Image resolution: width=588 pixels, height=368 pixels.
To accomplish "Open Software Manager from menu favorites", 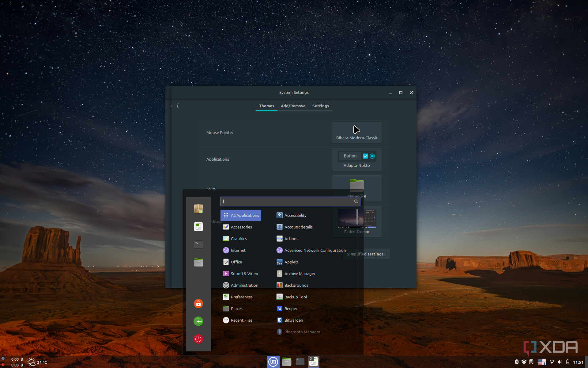I will [x=198, y=209].
